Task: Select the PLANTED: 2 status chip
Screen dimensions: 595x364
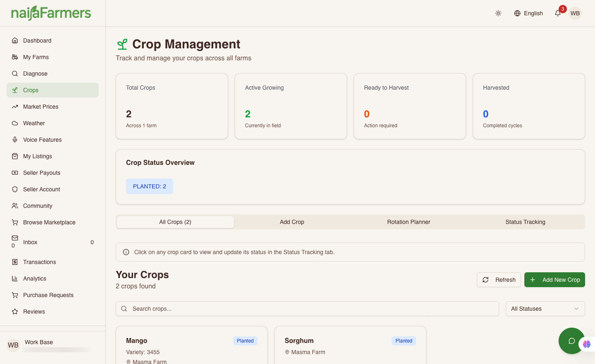Action: [x=150, y=186]
